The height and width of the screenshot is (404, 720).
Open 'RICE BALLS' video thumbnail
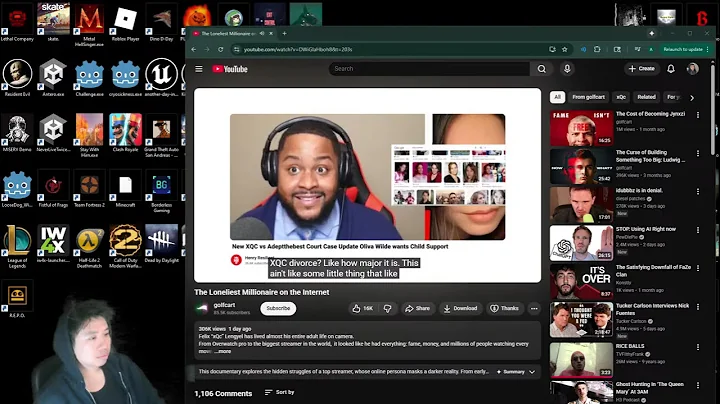[x=581, y=360]
